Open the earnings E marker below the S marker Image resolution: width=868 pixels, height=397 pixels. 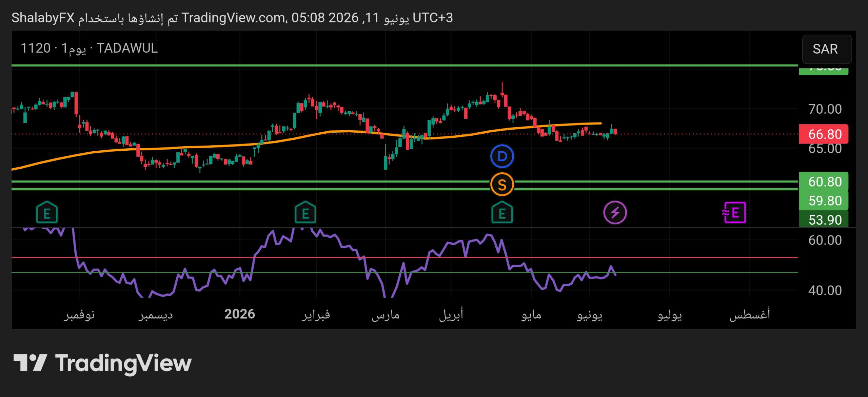[x=502, y=213]
